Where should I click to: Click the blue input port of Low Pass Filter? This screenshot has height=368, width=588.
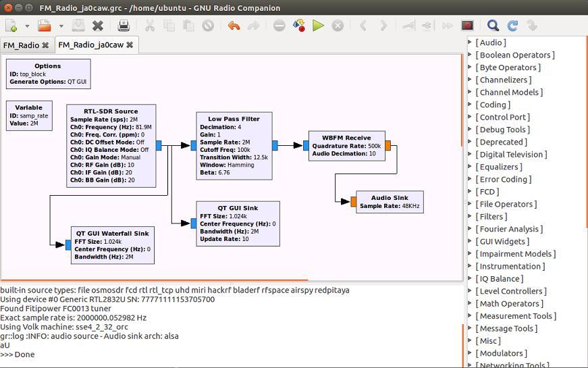[x=194, y=146]
